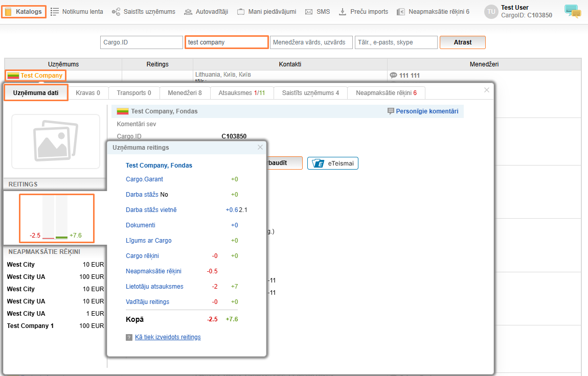This screenshot has height=376, width=588.
Task: Open Katalogs in the top menu
Action: pos(24,12)
